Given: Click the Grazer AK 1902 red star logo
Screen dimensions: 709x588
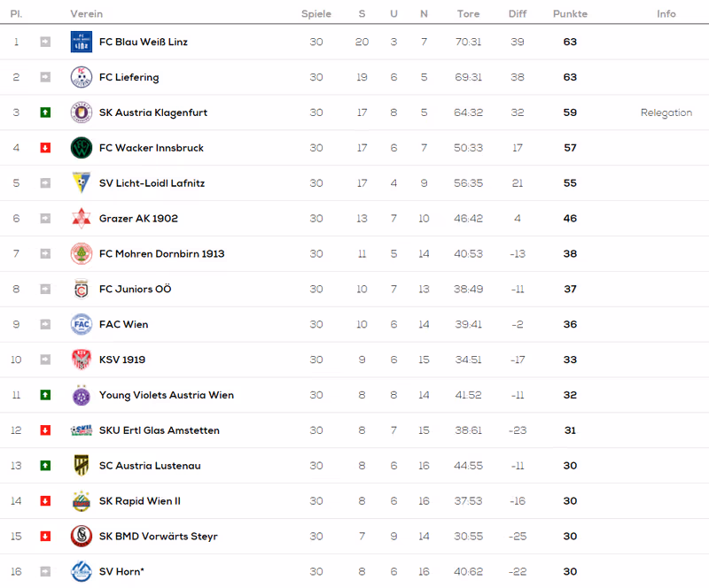Looking at the screenshot, I should coord(82,219).
